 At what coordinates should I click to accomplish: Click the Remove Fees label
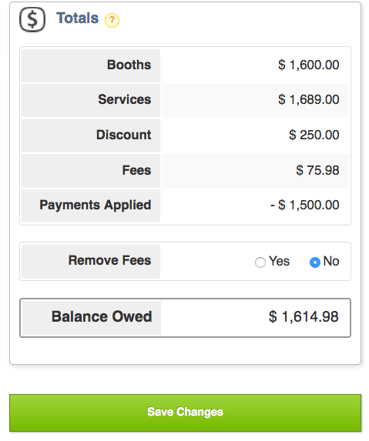[x=110, y=260]
